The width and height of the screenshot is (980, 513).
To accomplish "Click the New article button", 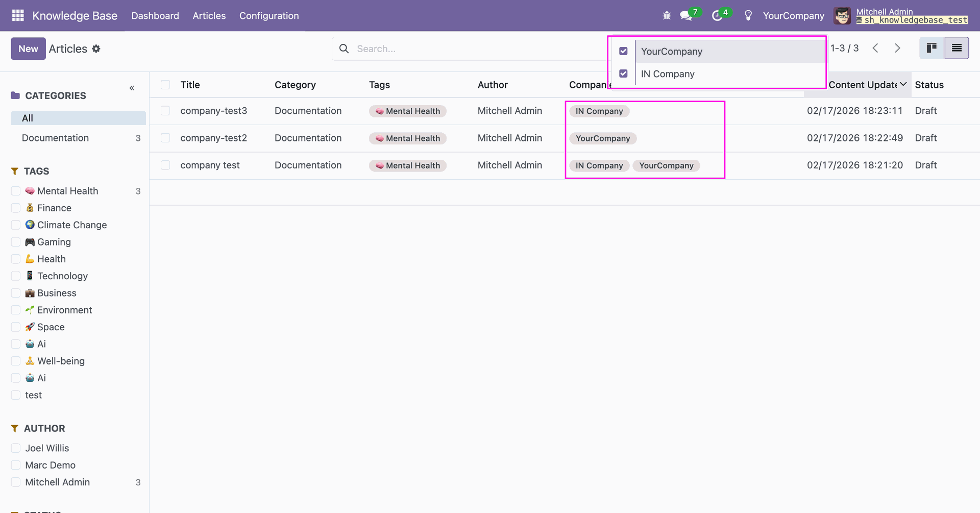I will pos(28,48).
